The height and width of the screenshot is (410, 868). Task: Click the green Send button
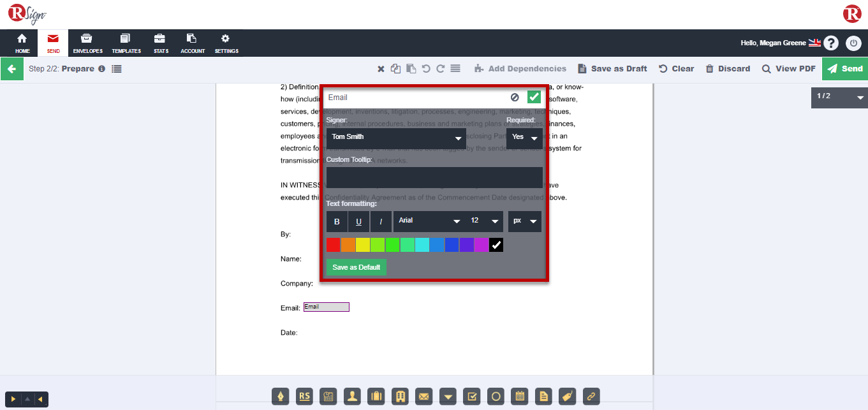tap(844, 69)
